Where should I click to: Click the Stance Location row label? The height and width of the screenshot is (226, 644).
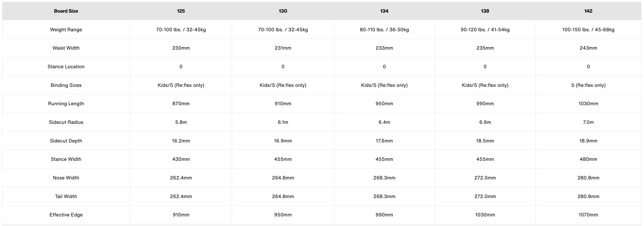66,66
